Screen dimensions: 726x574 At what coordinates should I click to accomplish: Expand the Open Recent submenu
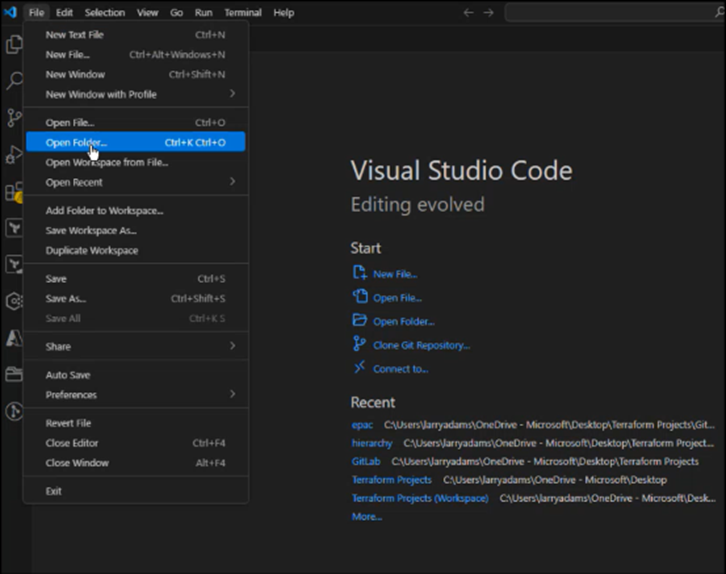click(x=136, y=182)
